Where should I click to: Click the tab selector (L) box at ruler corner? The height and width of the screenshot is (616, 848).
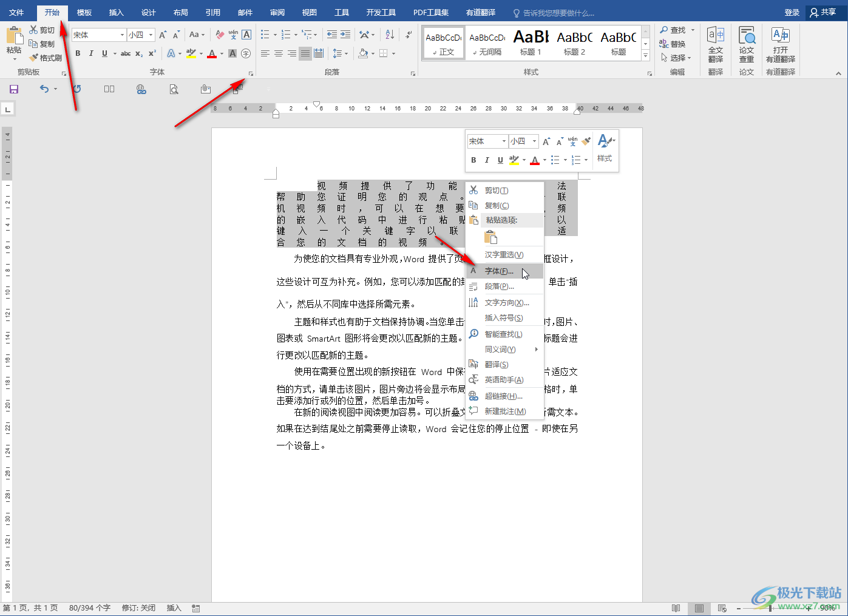7,109
